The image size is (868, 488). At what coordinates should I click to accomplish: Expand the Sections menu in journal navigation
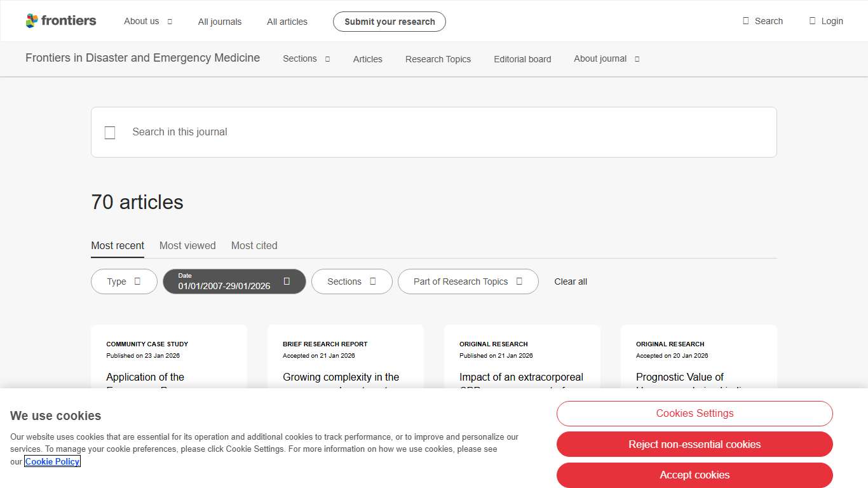(306, 59)
